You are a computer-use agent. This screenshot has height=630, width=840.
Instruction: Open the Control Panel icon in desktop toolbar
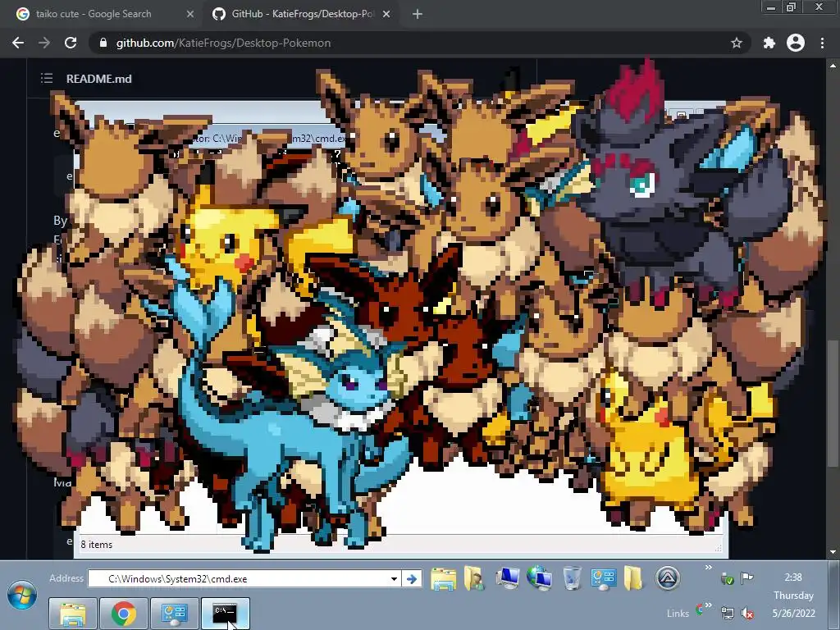(x=603, y=578)
